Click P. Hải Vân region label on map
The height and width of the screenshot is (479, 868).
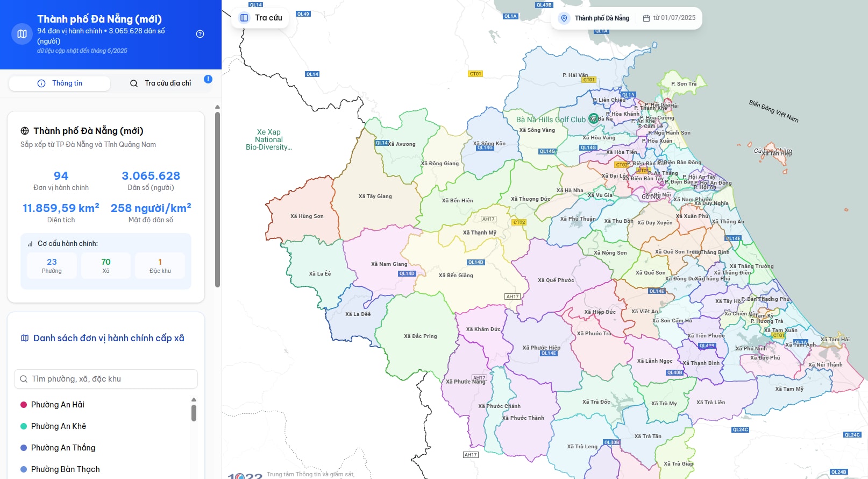(x=575, y=75)
